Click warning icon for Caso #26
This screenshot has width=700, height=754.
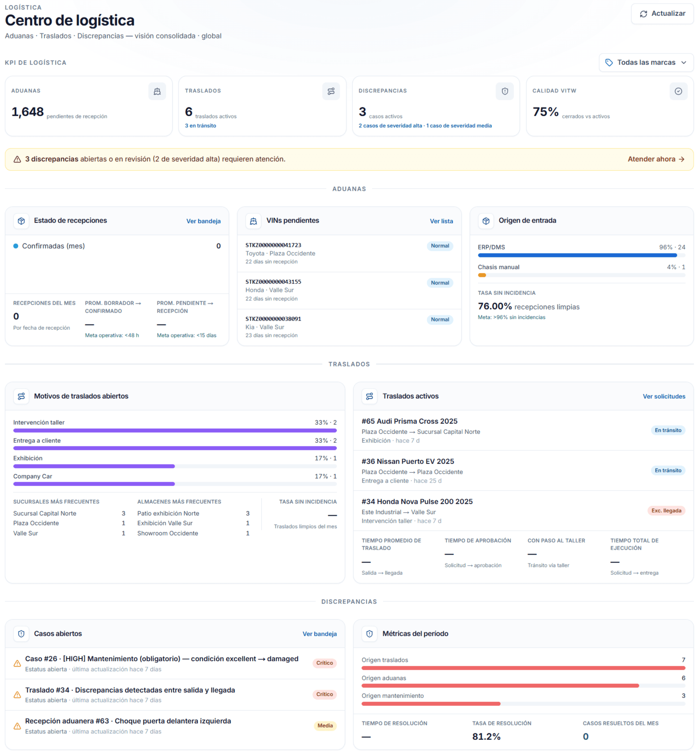point(17,664)
